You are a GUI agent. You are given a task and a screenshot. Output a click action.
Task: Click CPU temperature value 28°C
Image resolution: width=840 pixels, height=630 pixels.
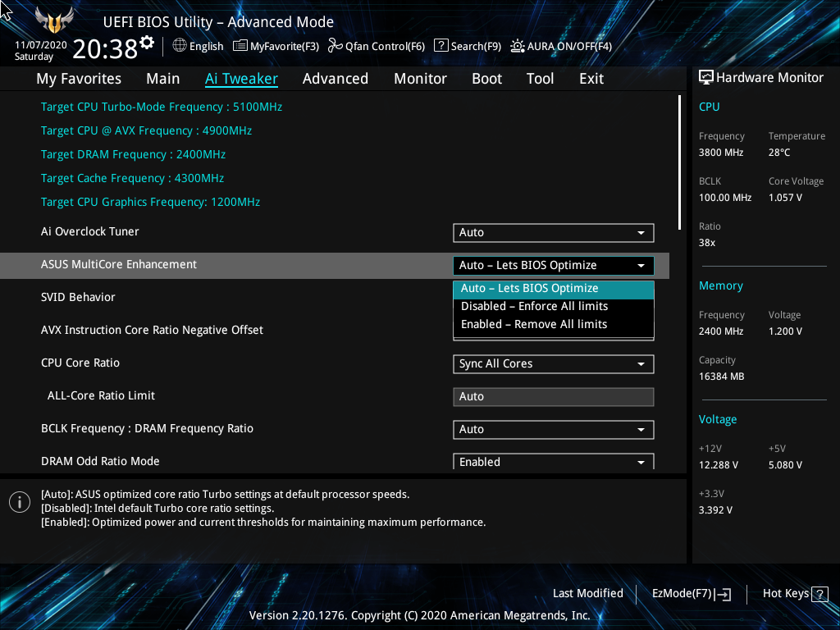click(779, 152)
